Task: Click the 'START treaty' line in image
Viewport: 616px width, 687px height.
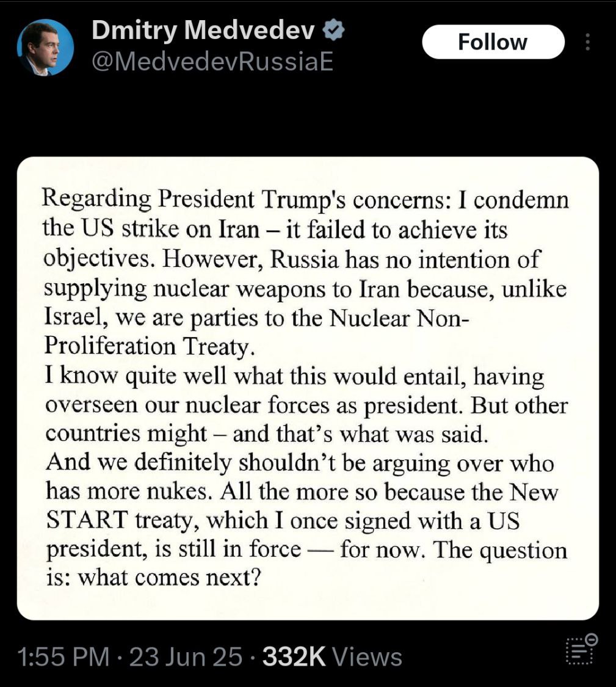Action: pyautogui.click(x=283, y=521)
